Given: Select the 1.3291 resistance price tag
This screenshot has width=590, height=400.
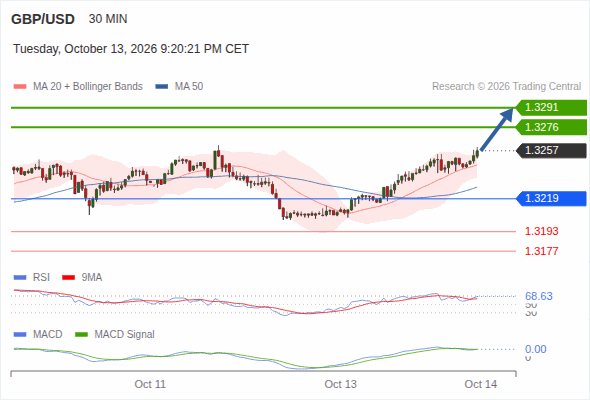Looking at the screenshot, I should pos(551,108).
